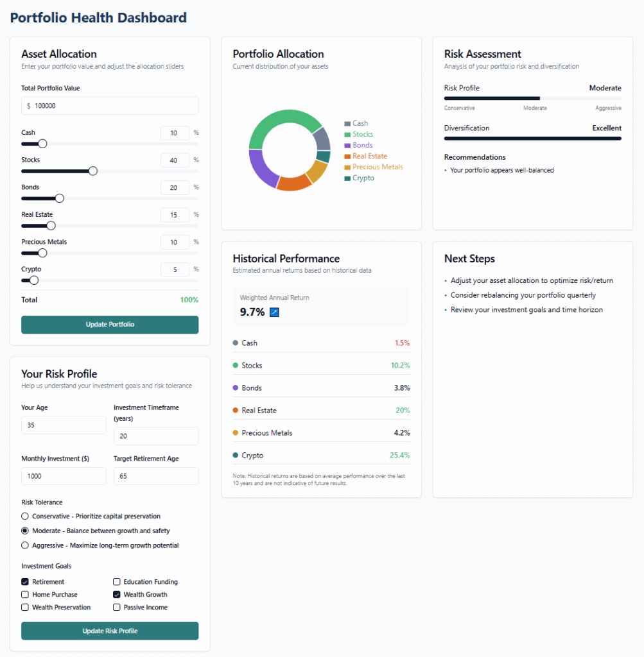Click the upward trend arrow icon beside 9.7%

pos(275,312)
